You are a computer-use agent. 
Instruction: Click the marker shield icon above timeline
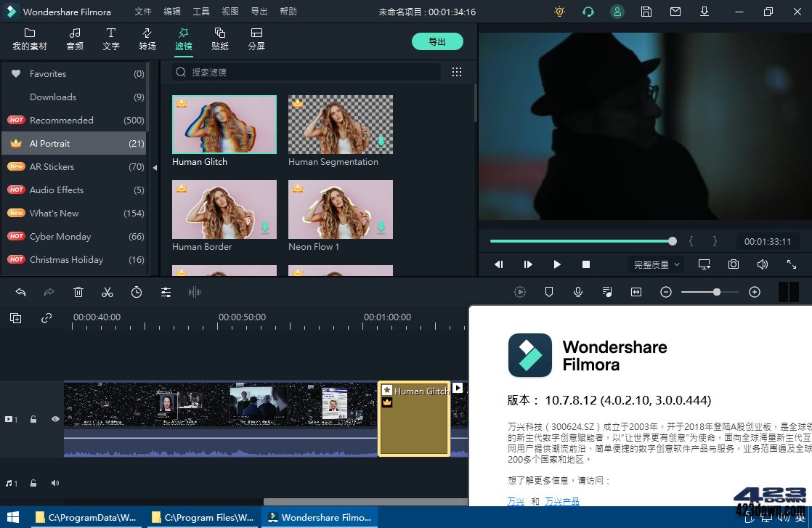coord(549,292)
